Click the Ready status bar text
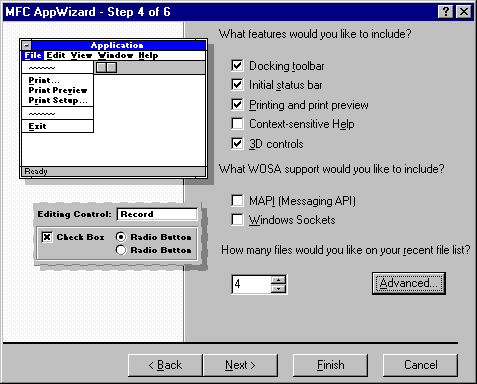This screenshot has width=477, height=384. 36,171
